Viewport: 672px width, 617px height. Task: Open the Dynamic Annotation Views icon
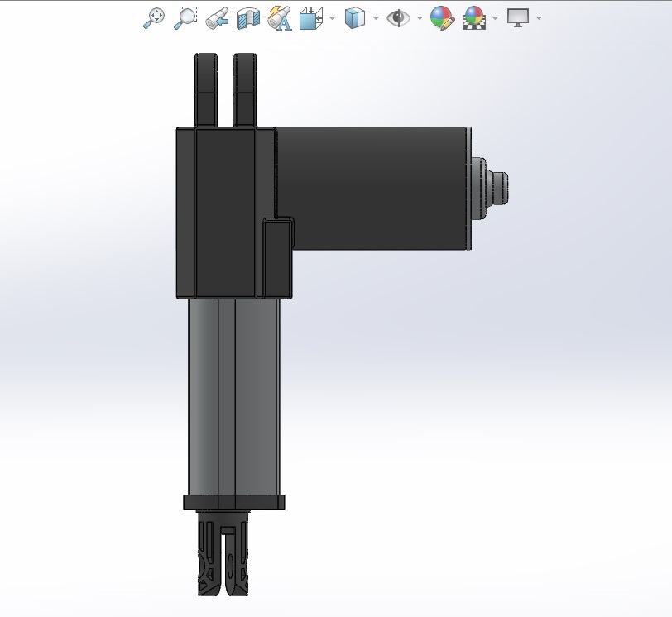coord(280,18)
